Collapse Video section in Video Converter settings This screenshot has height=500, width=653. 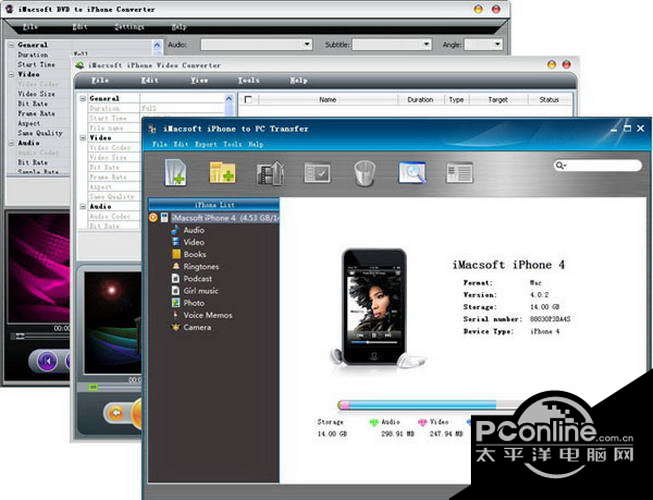[x=82, y=138]
